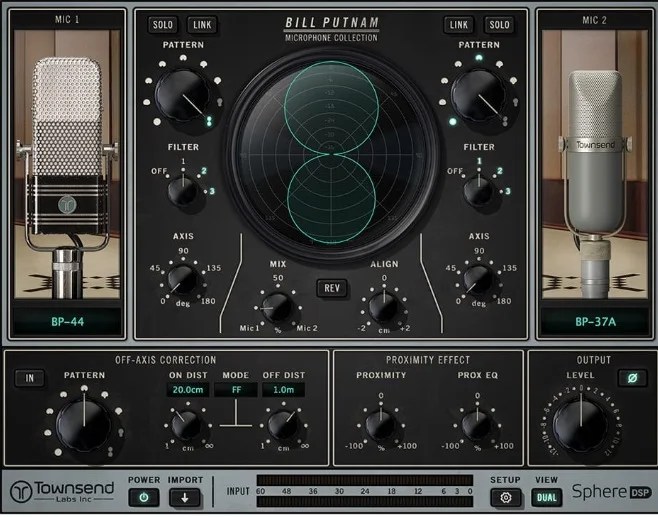The image size is (658, 517).
Task: Click the OFF DIST knob
Action: (283, 426)
